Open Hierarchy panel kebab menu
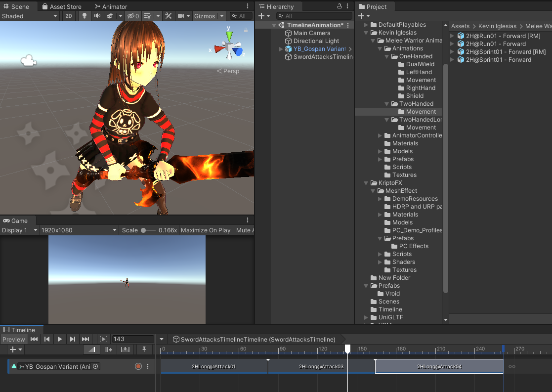The height and width of the screenshot is (392, 552). click(x=347, y=6)
